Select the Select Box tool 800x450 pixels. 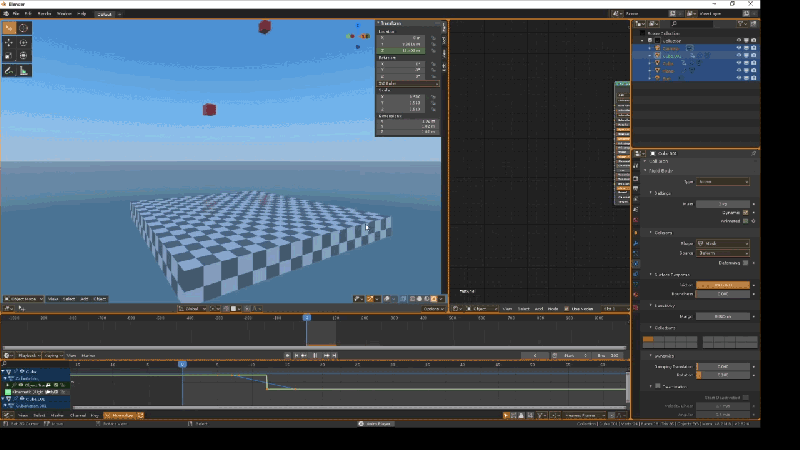(9, 28)
